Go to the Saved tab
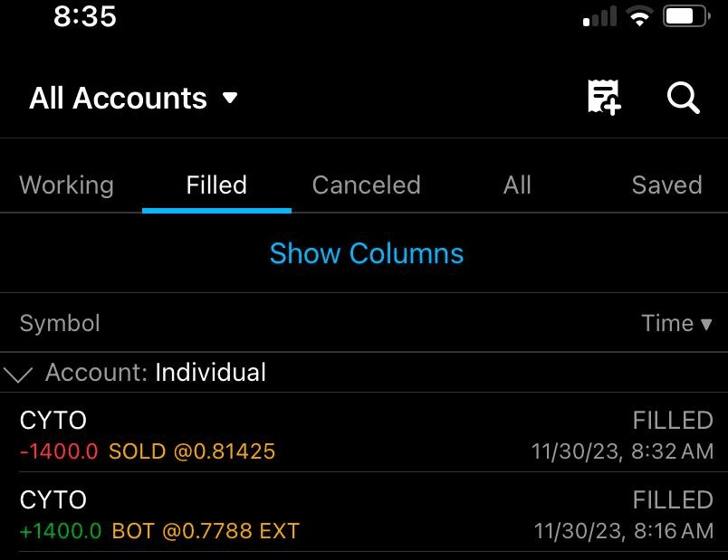The width and height of the screenshot is (728, 560). pos(666,185)
